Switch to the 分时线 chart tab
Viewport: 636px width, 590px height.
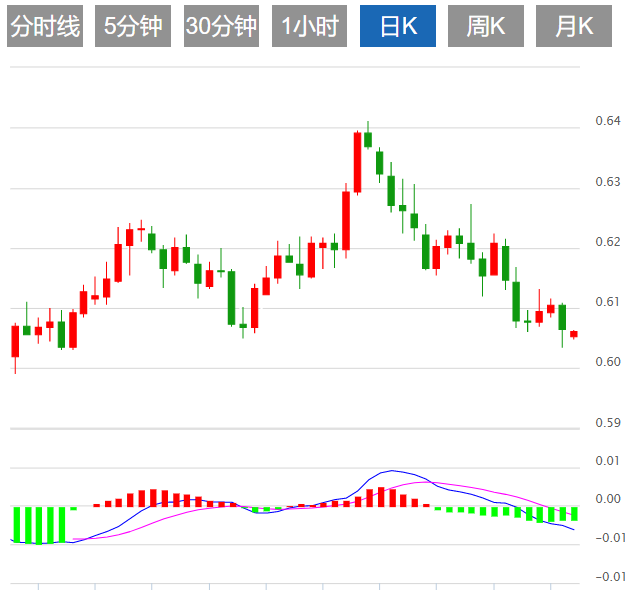(x=45, y=26)
